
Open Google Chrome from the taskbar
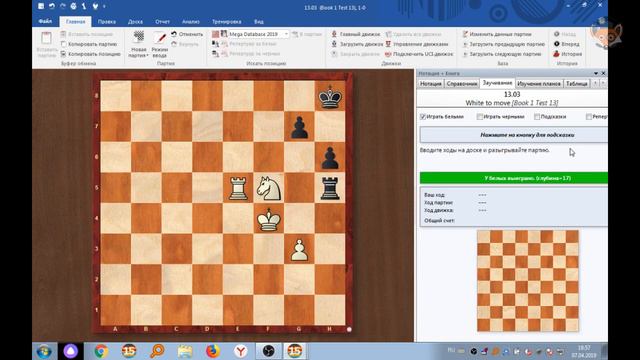click(101, 351)
